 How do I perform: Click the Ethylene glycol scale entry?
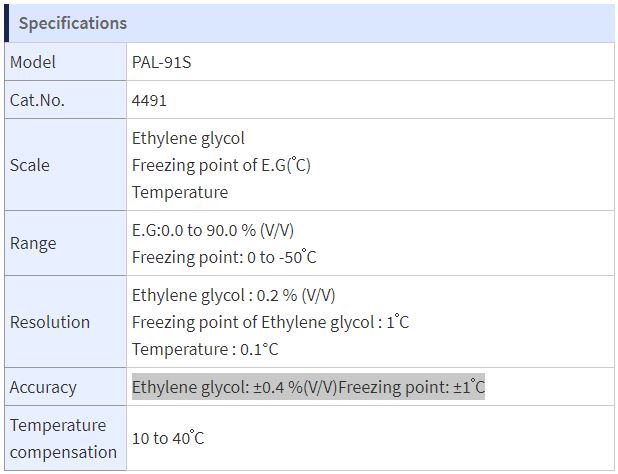coord(188,139)
